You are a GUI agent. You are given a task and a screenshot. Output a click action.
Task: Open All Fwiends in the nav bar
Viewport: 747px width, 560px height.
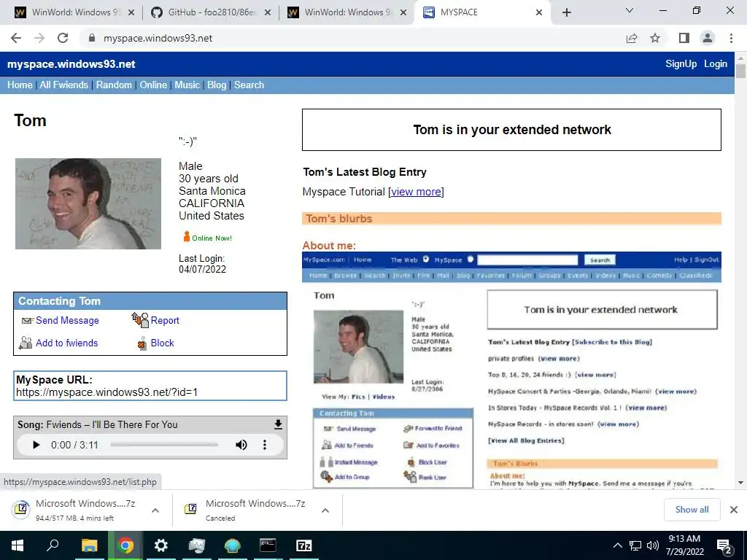(x=64, y=85)
